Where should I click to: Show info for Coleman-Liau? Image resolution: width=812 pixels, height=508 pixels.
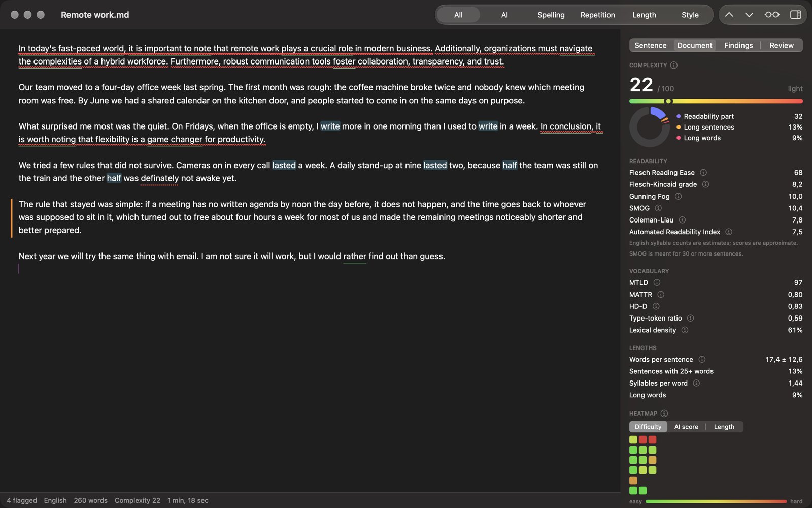tap(682, 220)
